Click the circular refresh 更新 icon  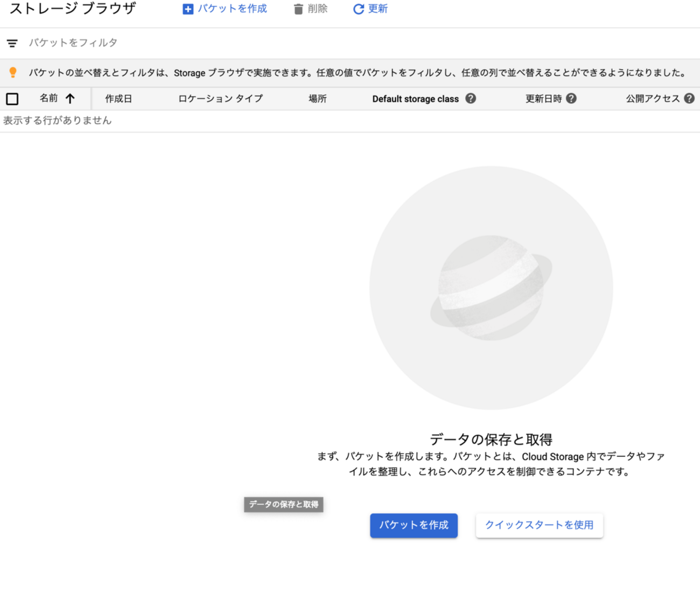358,9
